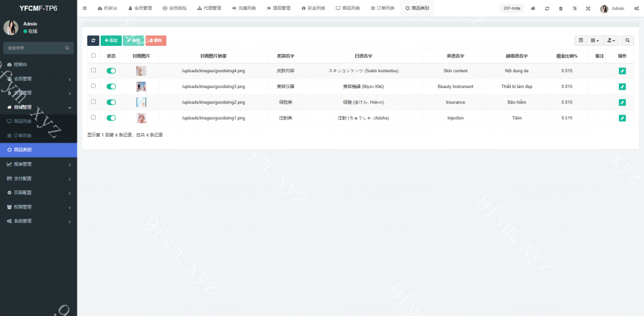Screen dimensions: 644x316
Task: Check the checkbox for goodsimg3.png row
Action: pyautogui.click(x=93, y=86)
